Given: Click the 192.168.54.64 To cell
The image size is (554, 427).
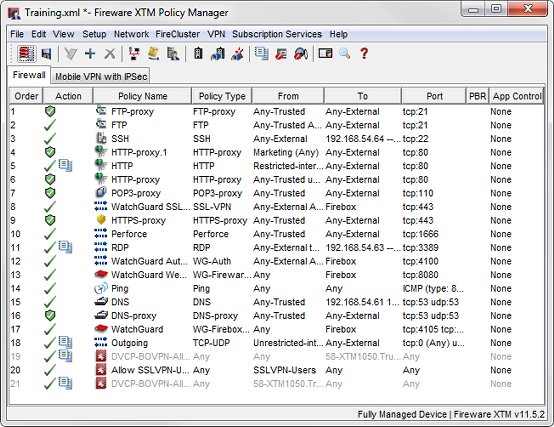Looking at the screenshot, I should pos(363,139).
